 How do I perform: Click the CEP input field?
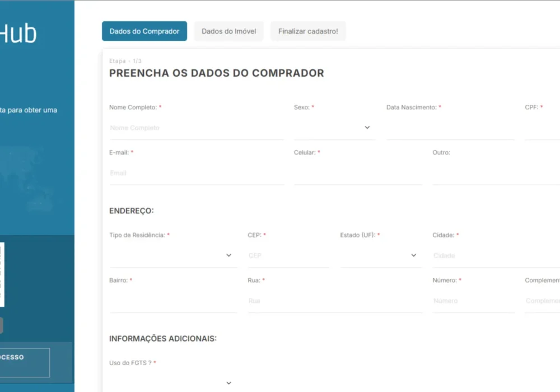point(288,255)
